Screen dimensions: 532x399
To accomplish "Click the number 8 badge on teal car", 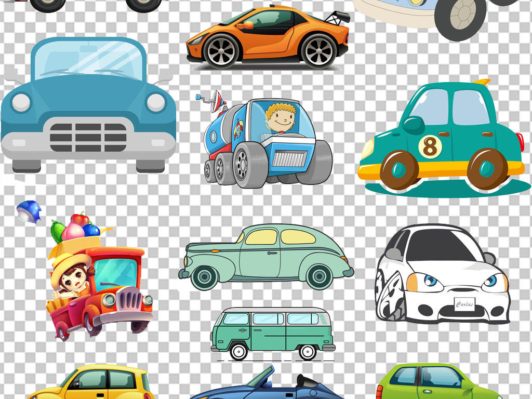I will click(x=430, y=147).
